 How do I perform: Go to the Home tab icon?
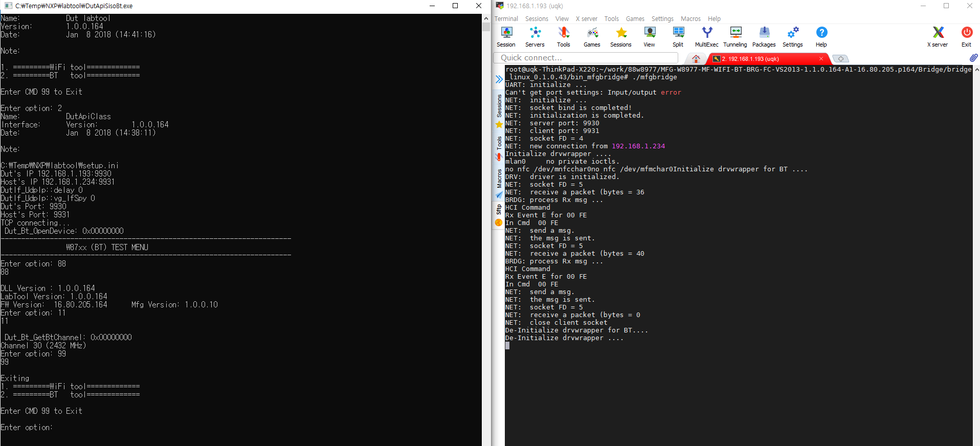coord(696,58)
